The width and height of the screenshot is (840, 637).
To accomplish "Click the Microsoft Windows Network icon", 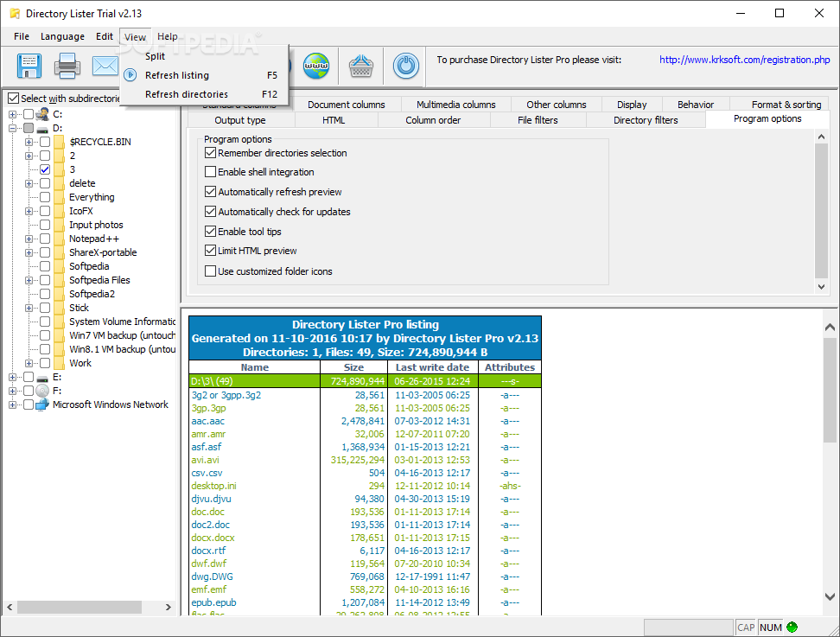I will point(42,404).
